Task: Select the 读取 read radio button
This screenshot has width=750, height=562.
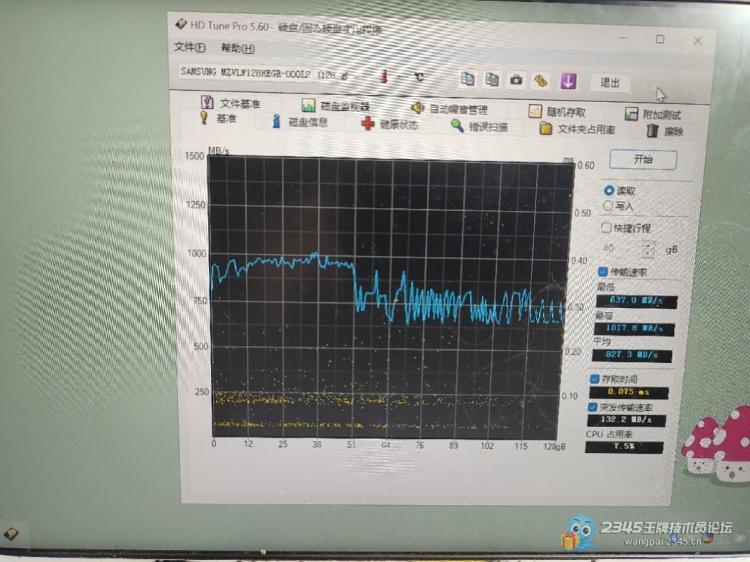Action: (609, 190)
